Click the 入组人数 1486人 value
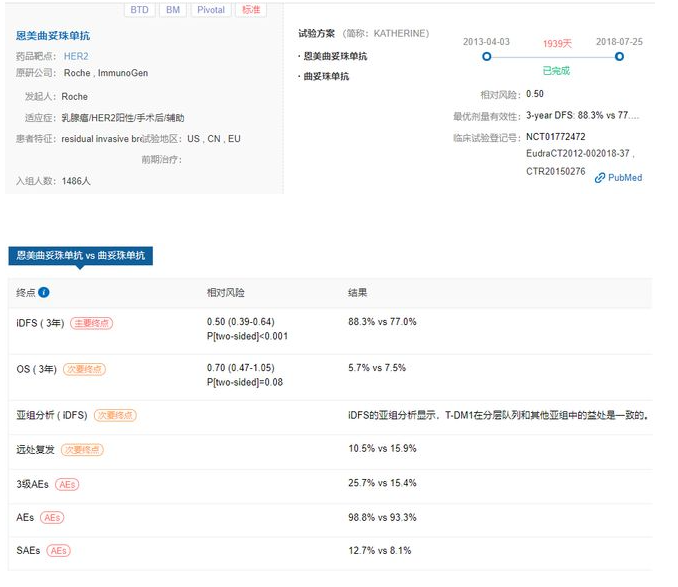 click(x=76, y=181)
